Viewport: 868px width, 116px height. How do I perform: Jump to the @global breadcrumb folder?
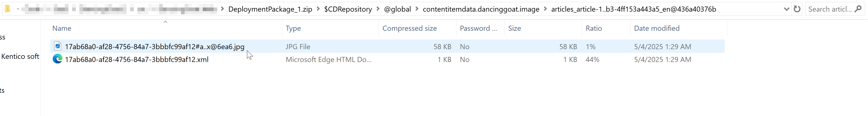(x=397, y=9)
